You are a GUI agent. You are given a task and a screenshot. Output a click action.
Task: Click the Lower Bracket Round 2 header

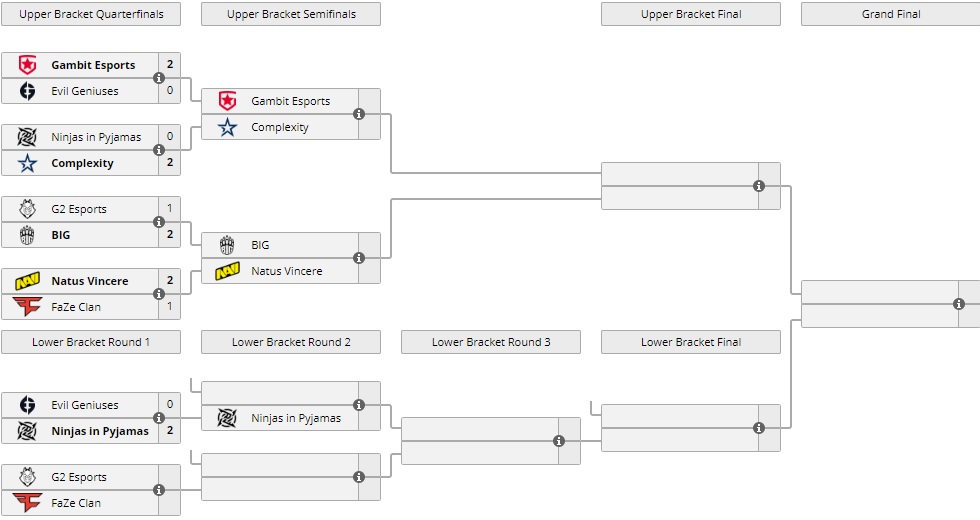[291, 342]
